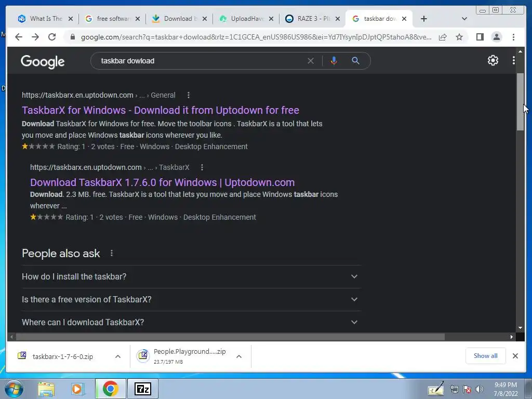
Task: Click the Google search input field
Action: (200, 61)
